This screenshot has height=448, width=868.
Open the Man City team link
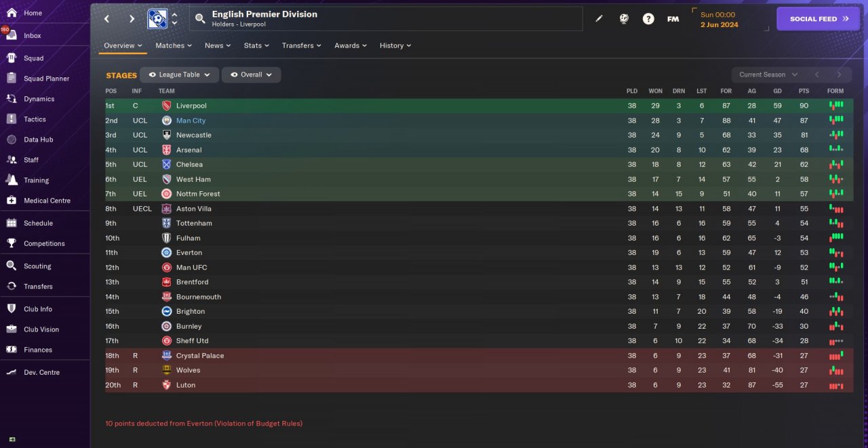(191, 121)
